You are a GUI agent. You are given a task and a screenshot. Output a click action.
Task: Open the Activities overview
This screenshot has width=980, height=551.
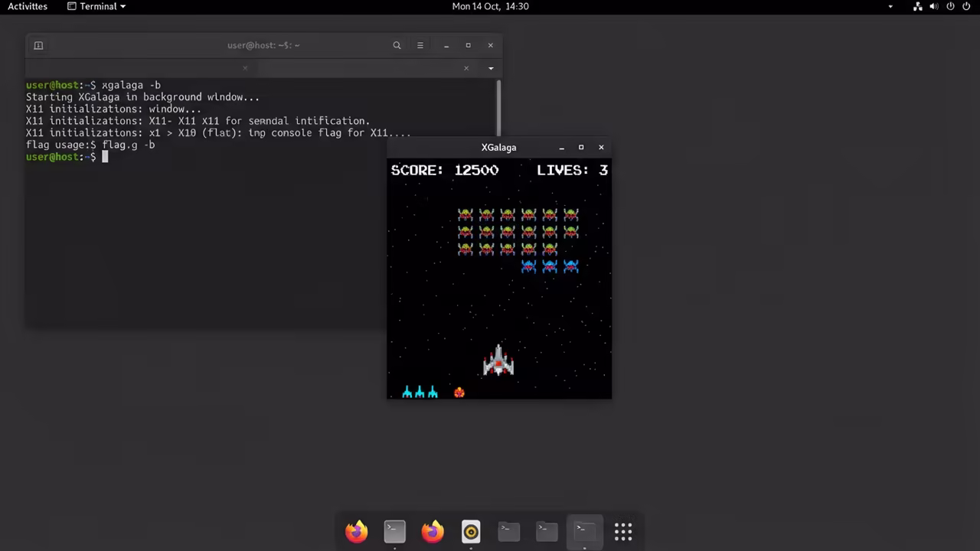click(x=28, y=6)
